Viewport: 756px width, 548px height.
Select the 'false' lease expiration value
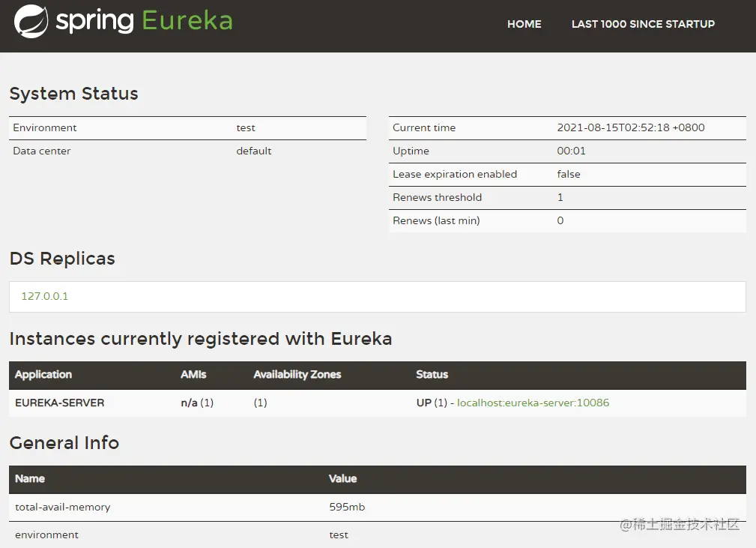569,174
